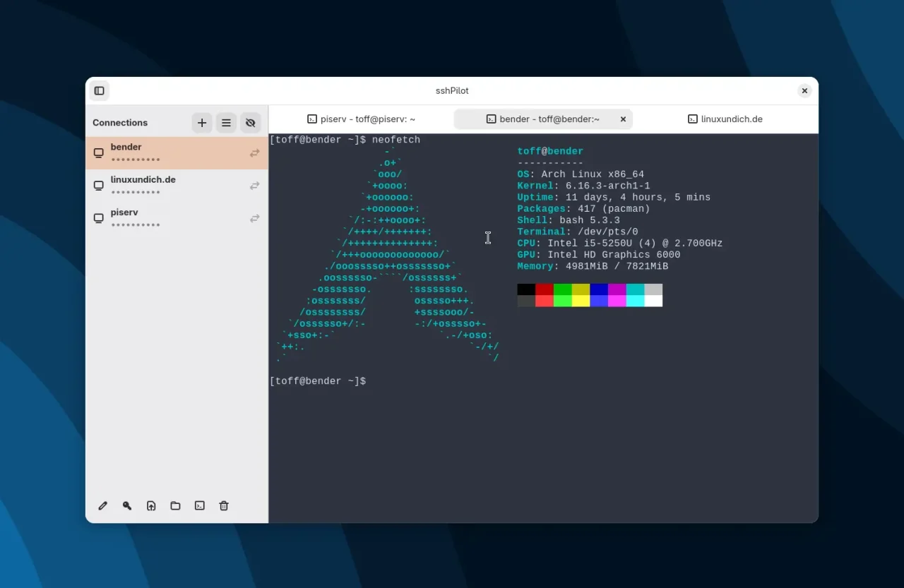The width and height of the screenshot is (904, 588).
Task: Click the reconnect arrow next to linuxundich.de
Action: [x=254, y=186]
